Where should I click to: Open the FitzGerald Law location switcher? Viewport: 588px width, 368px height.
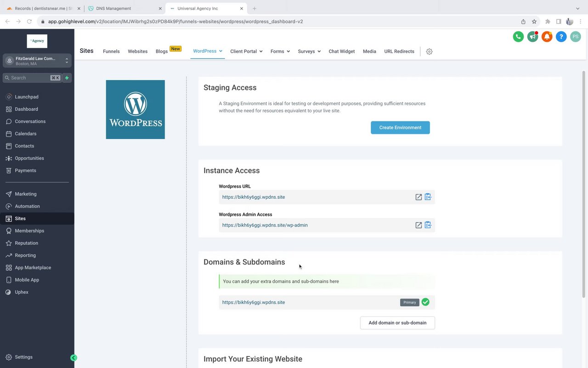37,61
